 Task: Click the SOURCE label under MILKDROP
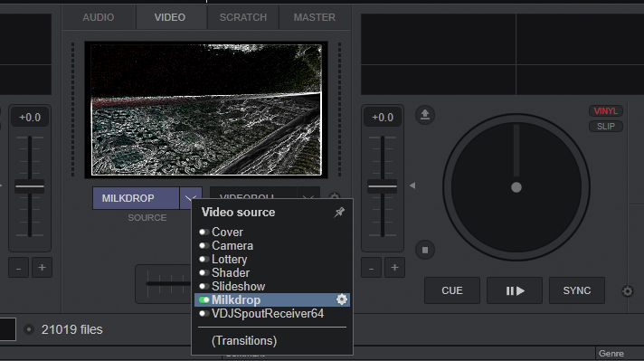[147, 218]
